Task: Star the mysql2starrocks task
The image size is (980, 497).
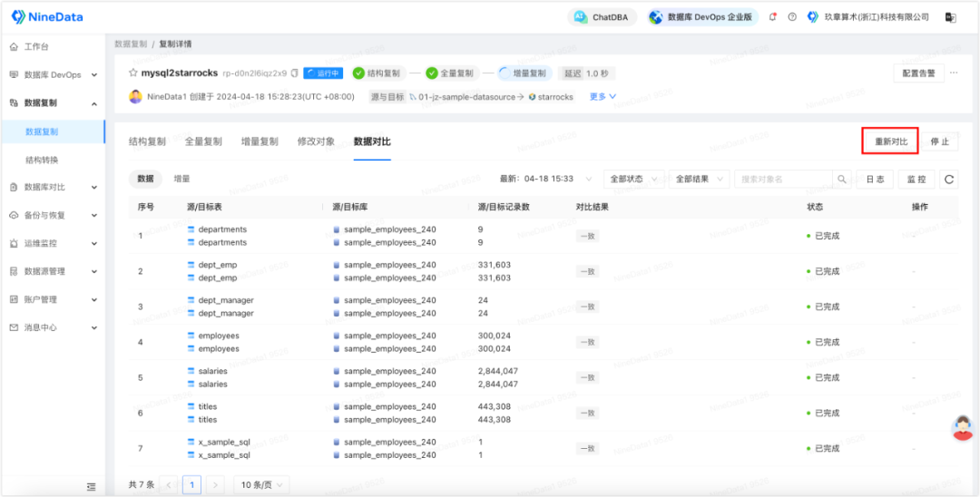Action: click(x=132, y=73)
